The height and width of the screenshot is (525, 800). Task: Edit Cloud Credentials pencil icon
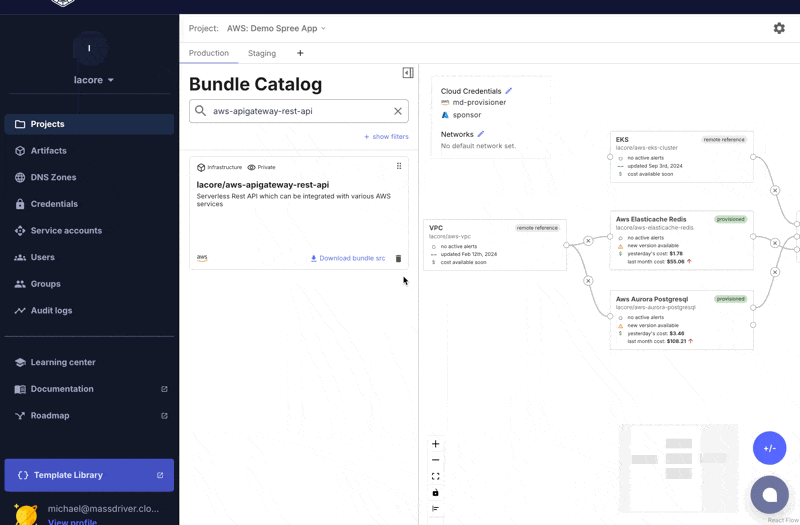pos(509,91)
